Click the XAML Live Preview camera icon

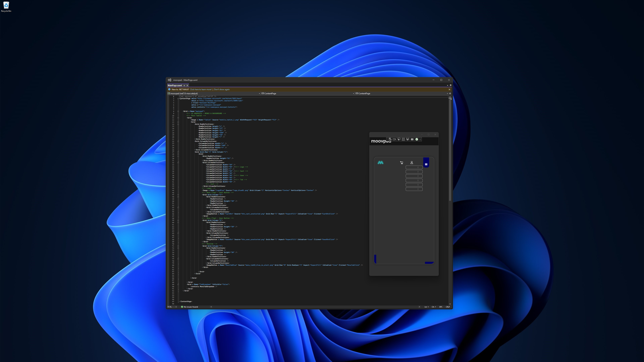[394, 139]
